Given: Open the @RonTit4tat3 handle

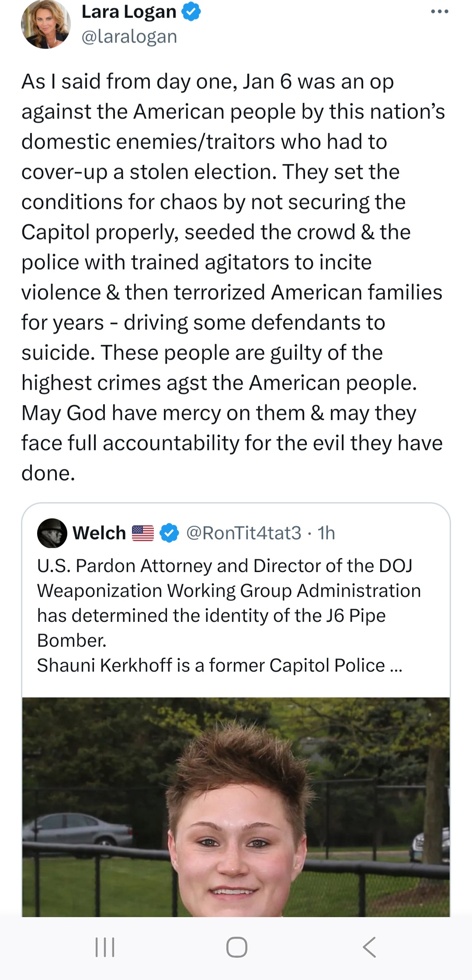Looking at the screenshot, I should (x=243, y=533).
